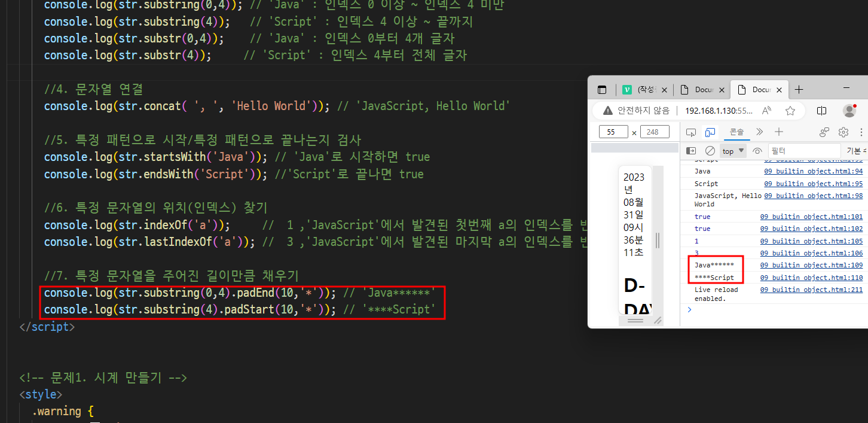
Task: Open source link 09_builtin_object.html:109
Action: click(x=812, y=265)
